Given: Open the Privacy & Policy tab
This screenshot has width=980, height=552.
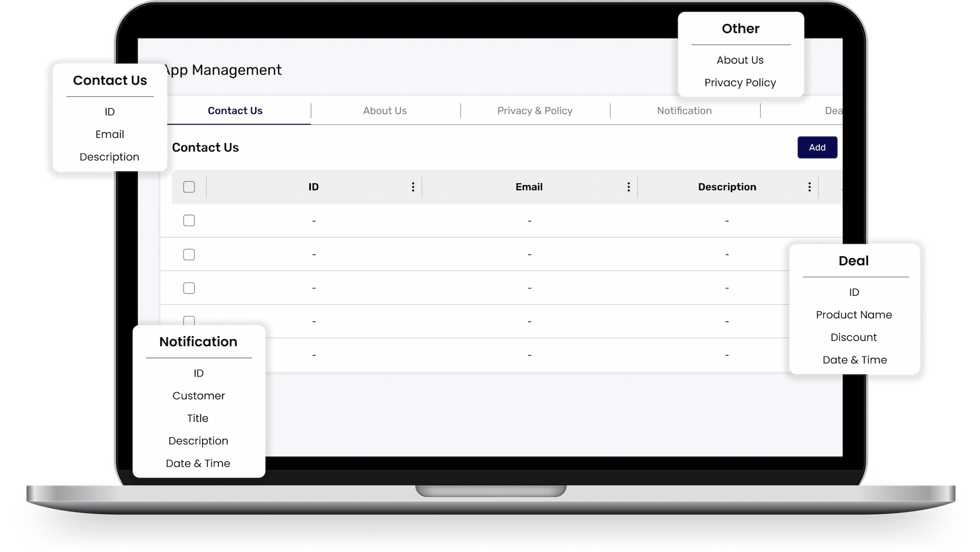Looking at the screenshot, I should (x=534, y=111).
